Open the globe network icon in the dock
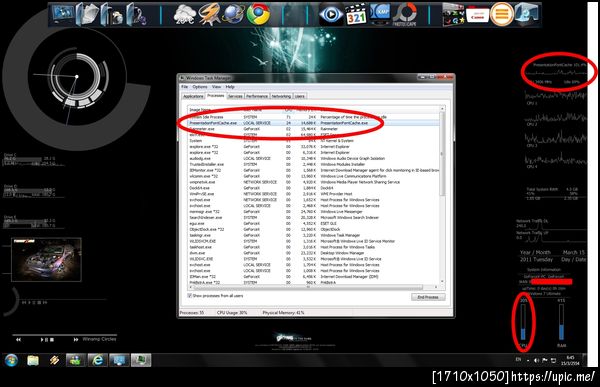 [x=233, y=15]
